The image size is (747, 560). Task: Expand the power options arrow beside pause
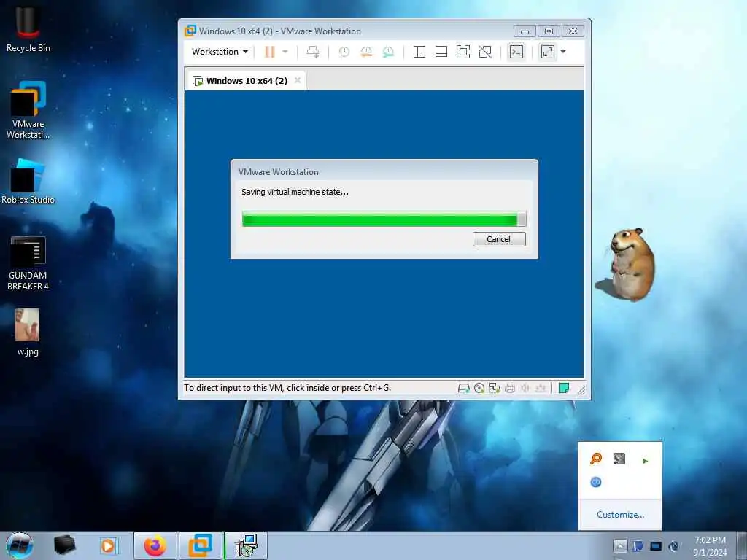pos(285,52)
